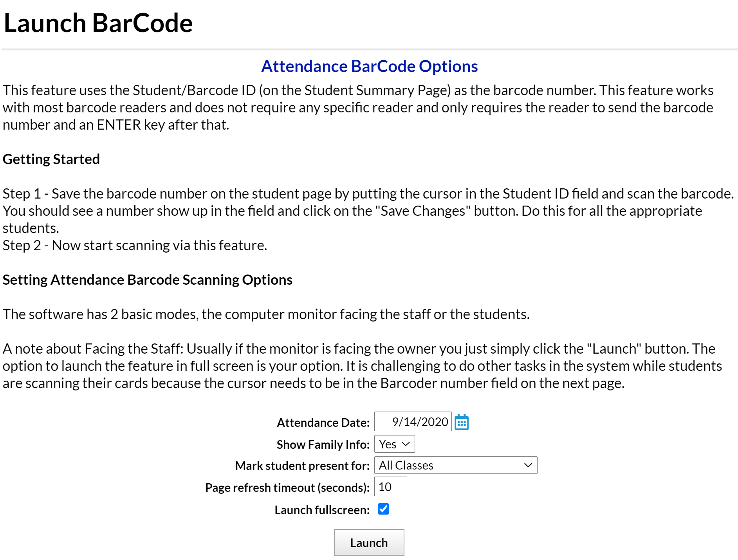Click the Launch button
Screen dimensions: 738x560
369,542
